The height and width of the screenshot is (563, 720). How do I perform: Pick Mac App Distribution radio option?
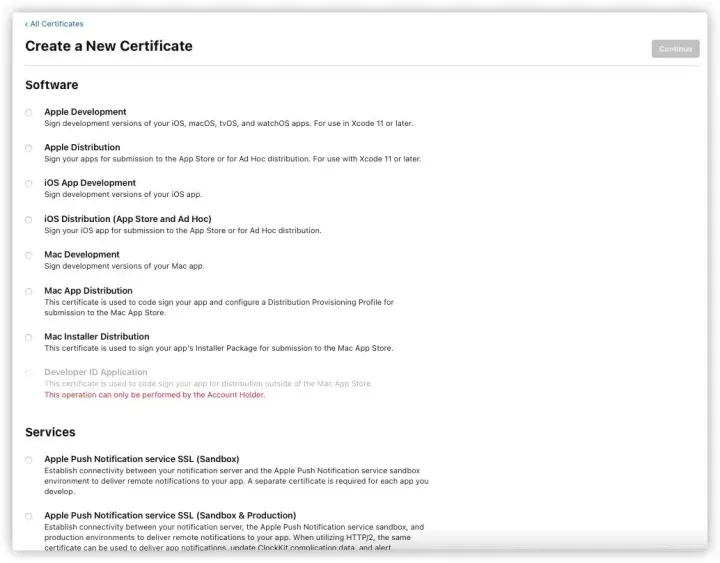point(28,291)
